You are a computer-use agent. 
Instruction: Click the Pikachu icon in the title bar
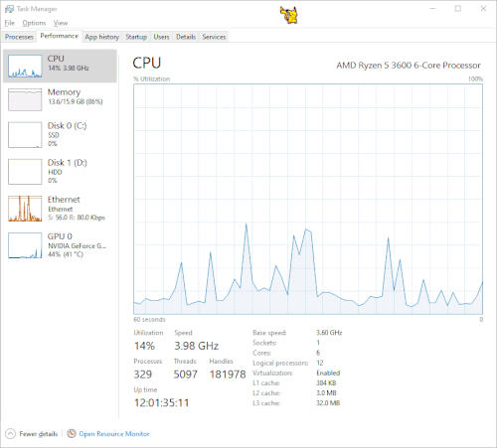[289, 15]
